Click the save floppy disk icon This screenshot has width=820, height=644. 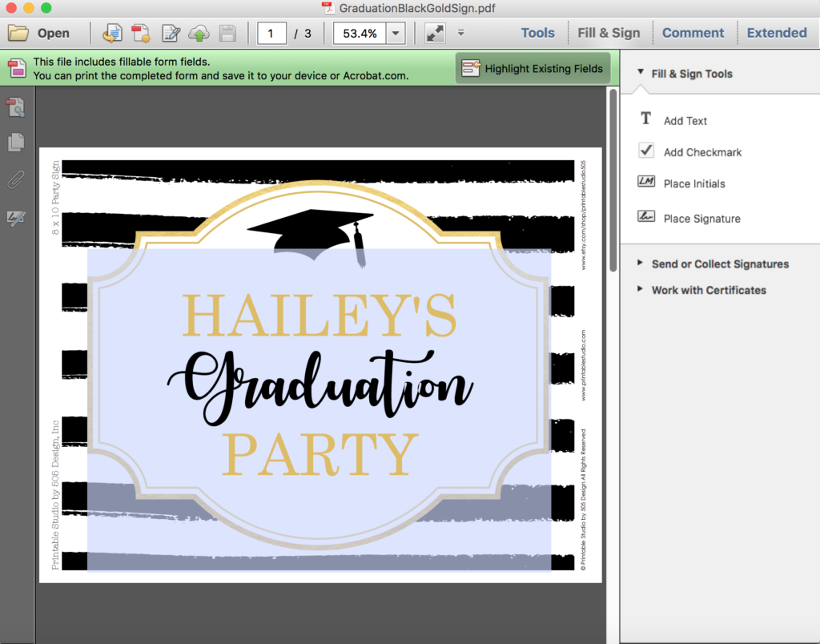pos(227,33)
